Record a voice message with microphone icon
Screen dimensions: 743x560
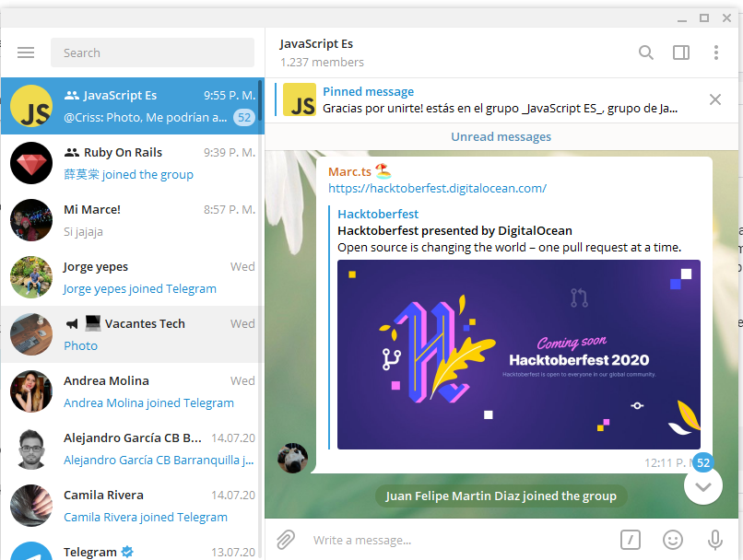pyautogui.click(x=715, y=540)
